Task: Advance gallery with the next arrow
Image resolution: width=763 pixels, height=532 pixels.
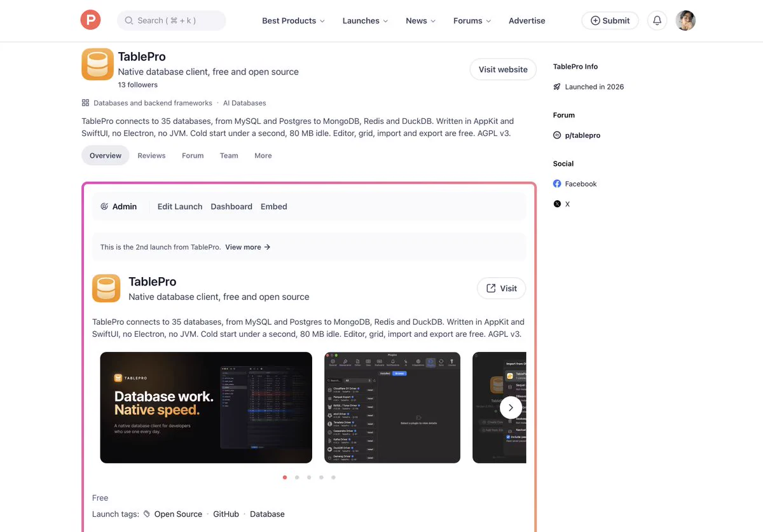Action: click(x=511, y=407)
